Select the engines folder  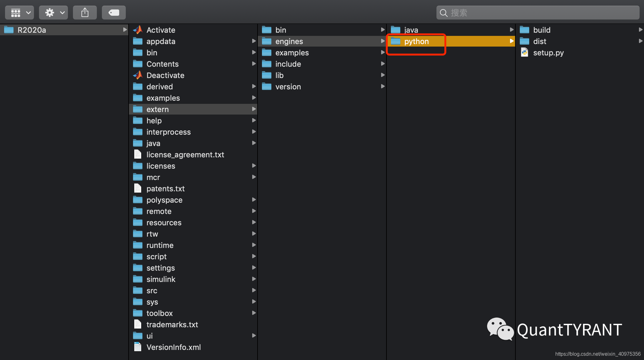[x=289, y=41]
